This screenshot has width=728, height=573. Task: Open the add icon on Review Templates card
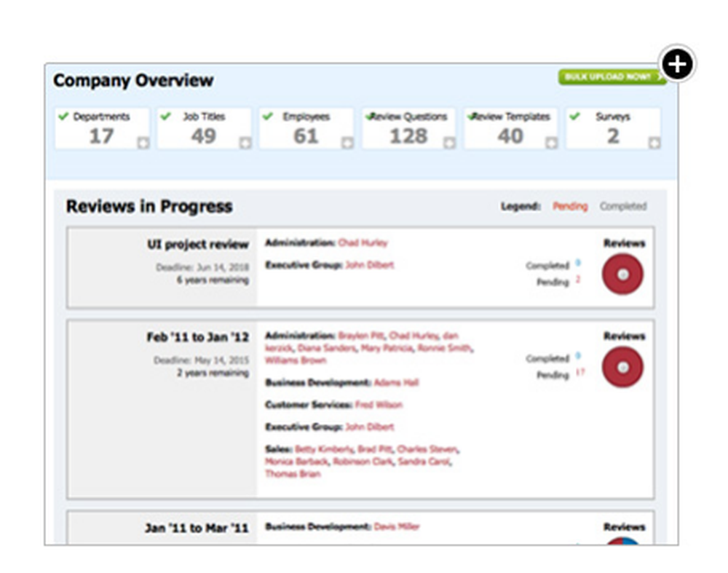pos(551,143)
